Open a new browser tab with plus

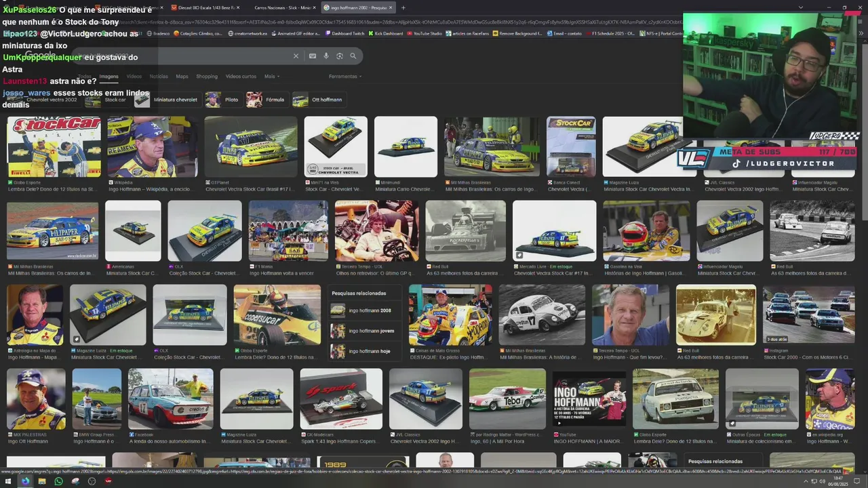point(403,7)
